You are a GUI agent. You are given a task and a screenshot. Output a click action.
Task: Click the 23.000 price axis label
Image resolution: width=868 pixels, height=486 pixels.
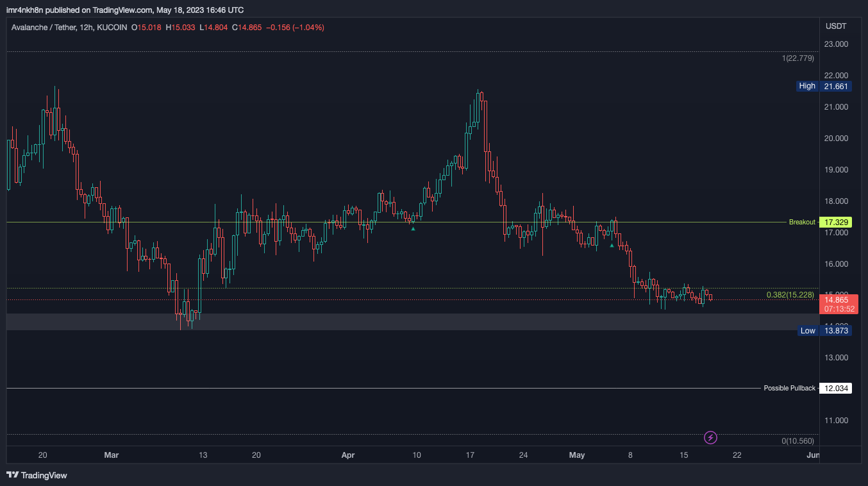837,44
